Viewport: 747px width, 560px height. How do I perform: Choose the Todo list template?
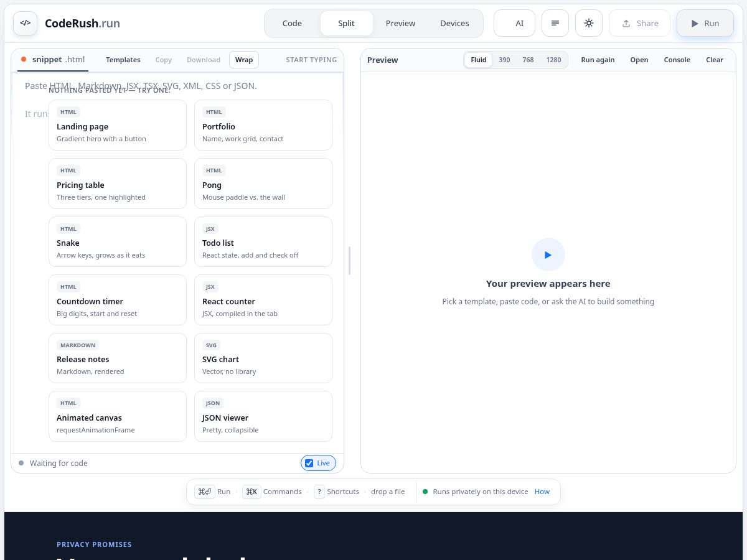263,241
